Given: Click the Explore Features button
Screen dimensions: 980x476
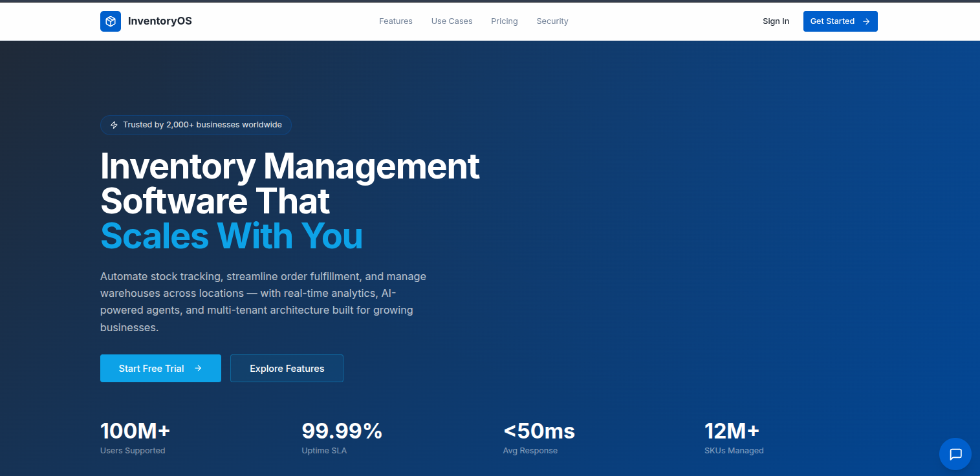Looking at the screenshot, I should click(287, 368).
